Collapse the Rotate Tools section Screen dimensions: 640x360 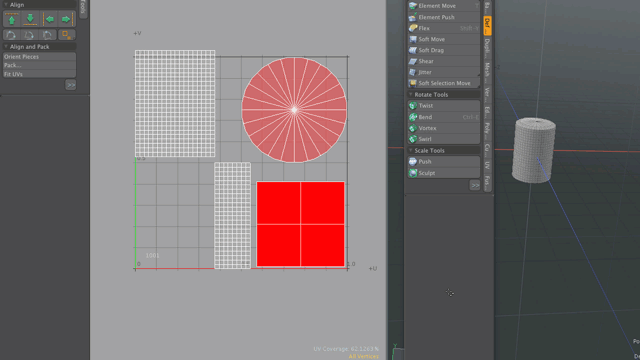pos(411,95)
